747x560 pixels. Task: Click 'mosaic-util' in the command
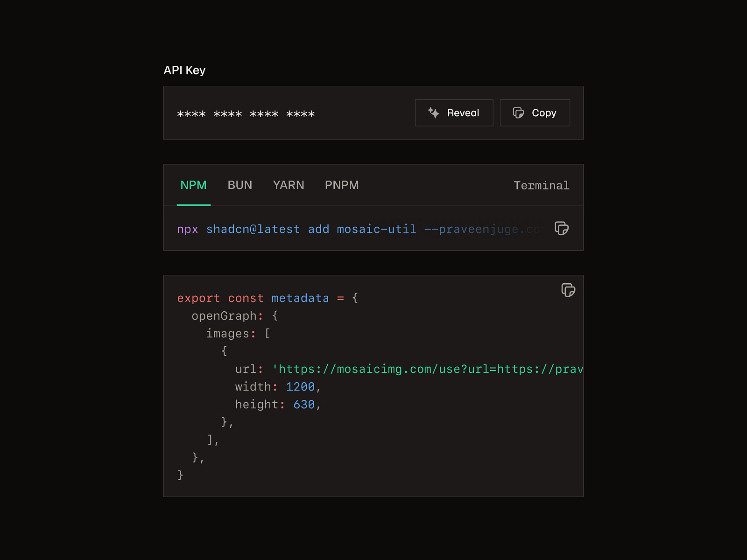(x=376, y=230)
